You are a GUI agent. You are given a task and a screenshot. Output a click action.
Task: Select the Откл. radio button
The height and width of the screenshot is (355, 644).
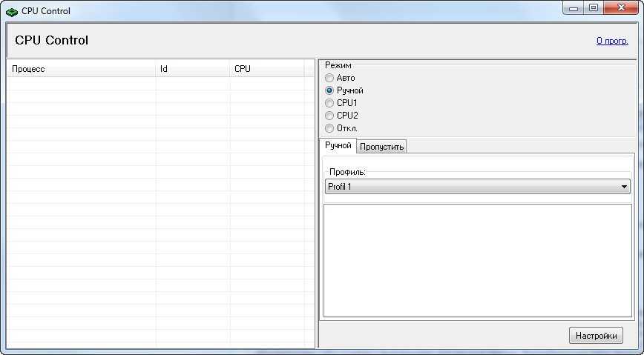(330, 128)
